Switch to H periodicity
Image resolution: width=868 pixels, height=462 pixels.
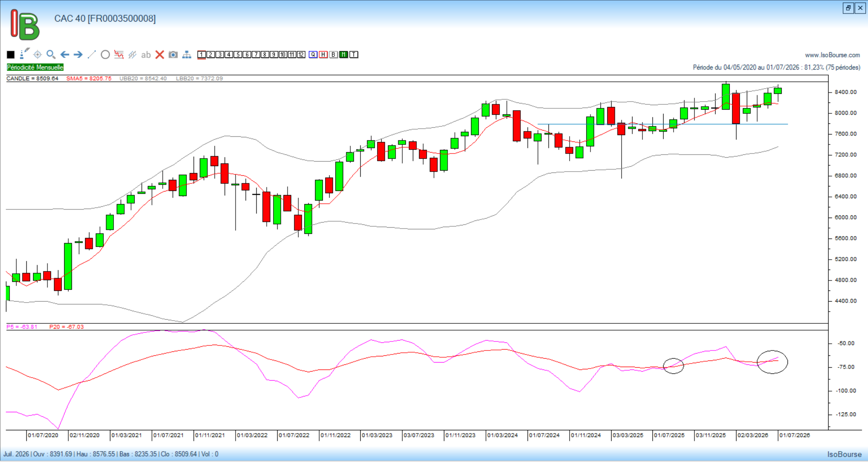coord(323,55)
